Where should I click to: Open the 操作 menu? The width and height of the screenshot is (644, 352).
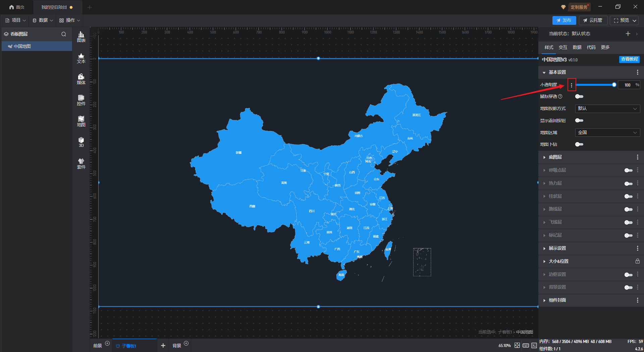[70, 20]
